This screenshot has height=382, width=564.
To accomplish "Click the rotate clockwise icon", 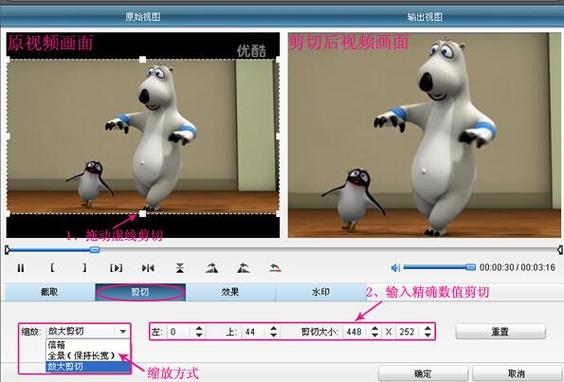I will [212, 268].
